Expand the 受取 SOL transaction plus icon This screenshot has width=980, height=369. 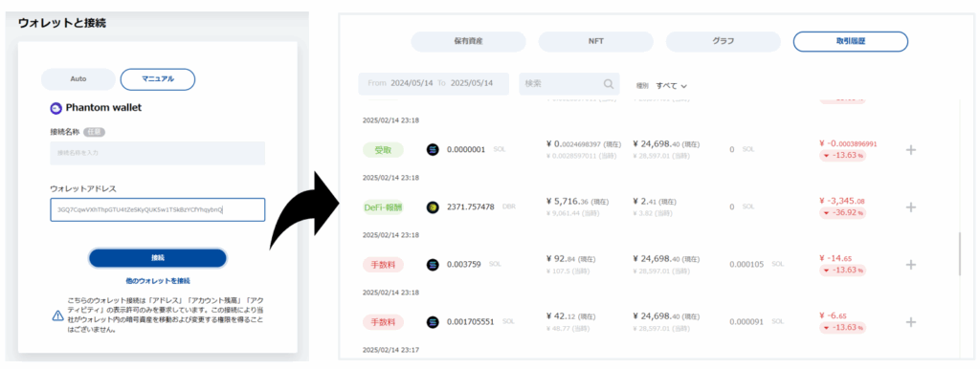911,150
